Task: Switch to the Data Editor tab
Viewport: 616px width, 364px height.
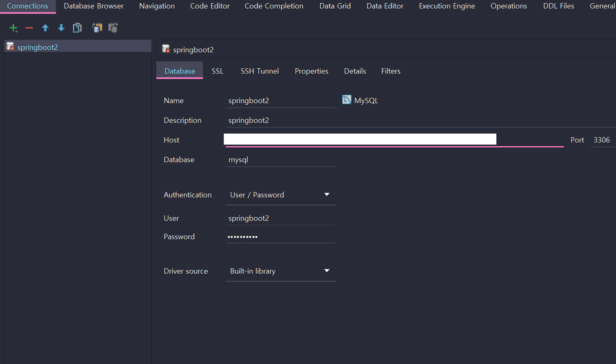Action: click(385, 6)
